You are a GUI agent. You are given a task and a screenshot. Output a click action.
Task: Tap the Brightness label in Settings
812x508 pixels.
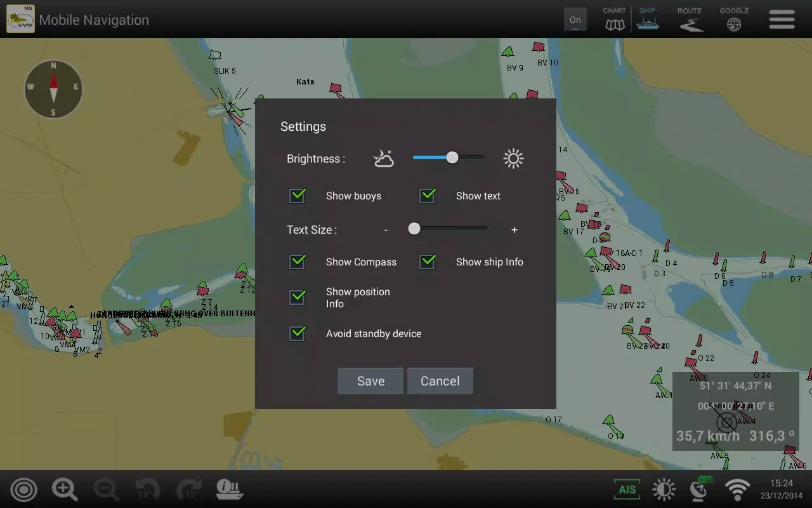(316, 159)
